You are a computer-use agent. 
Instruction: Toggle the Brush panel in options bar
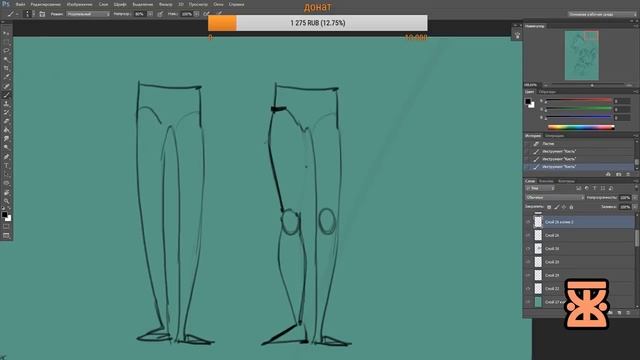pos(42,14)
